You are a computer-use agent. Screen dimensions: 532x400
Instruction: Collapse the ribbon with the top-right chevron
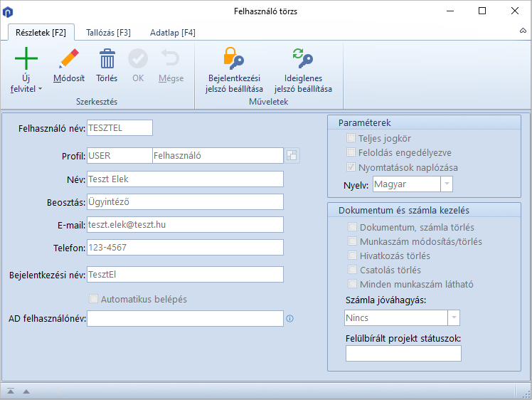click(523, 32)
